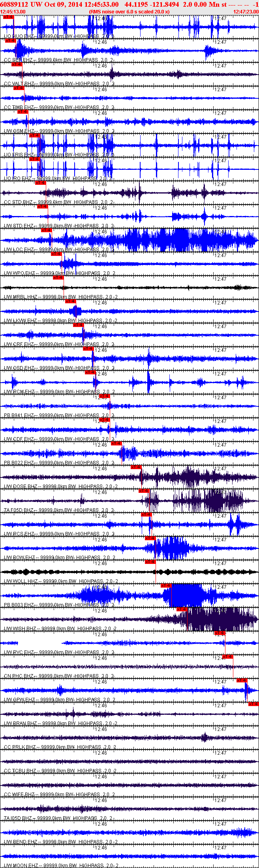The image size is (259, 868).
Task: Click the arrival pick on the UW.GPW.EHZ trace
Action: pyautogui.click(x=242, y=680)
